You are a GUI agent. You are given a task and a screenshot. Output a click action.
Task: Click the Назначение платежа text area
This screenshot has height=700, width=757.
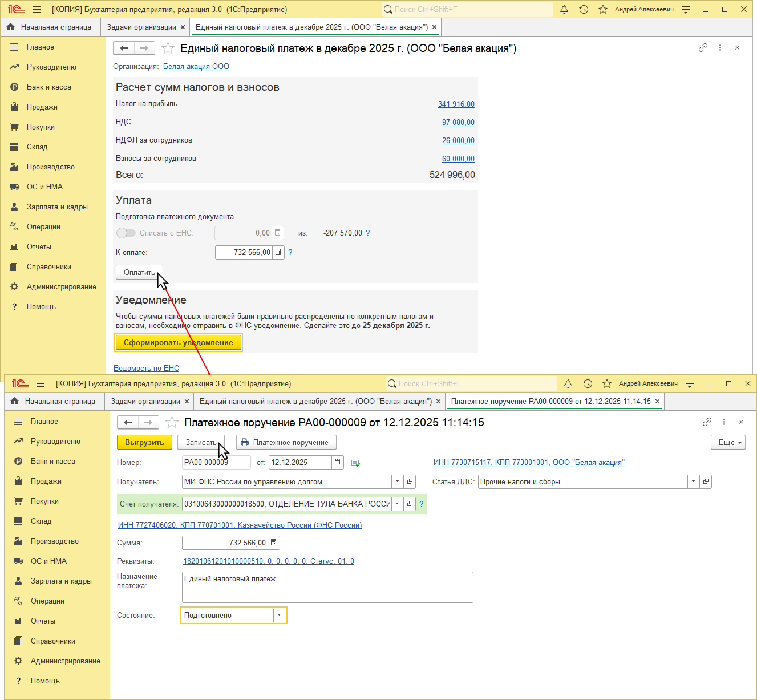(327, 587)
